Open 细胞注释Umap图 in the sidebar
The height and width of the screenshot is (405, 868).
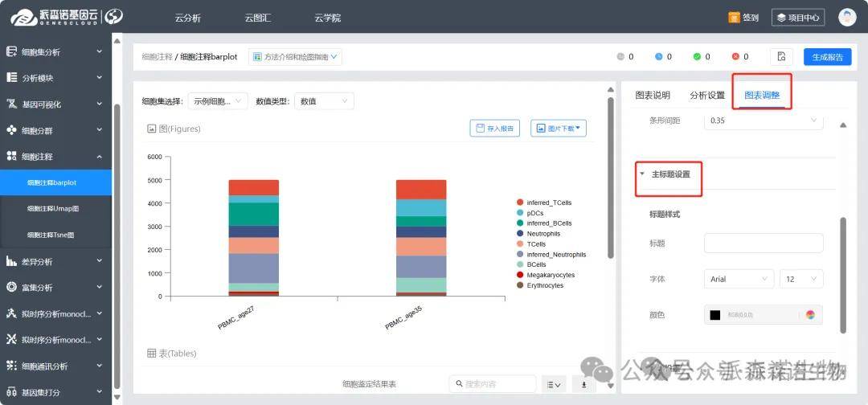coord(53,208)
